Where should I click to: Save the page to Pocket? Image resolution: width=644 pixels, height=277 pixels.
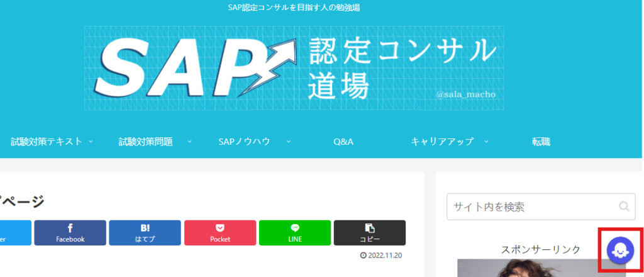220,232
